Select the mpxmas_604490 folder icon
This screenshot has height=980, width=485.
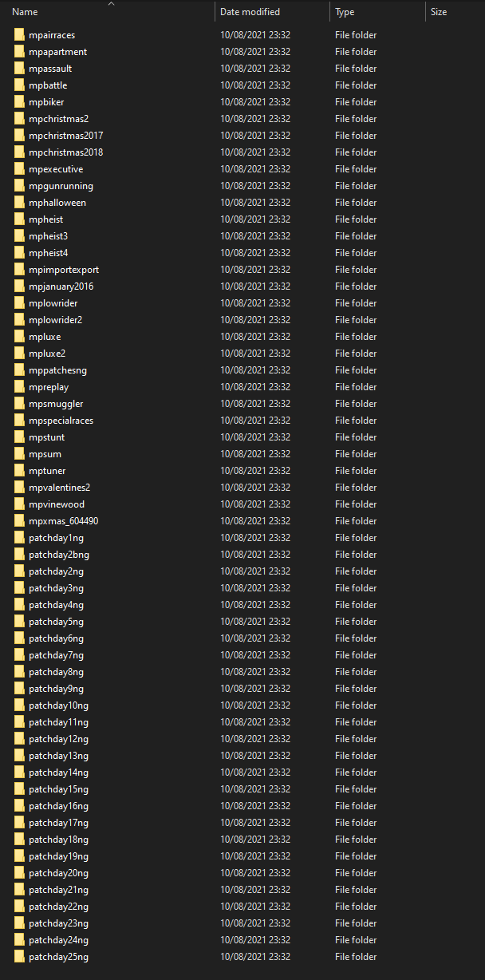click(20, 521)
